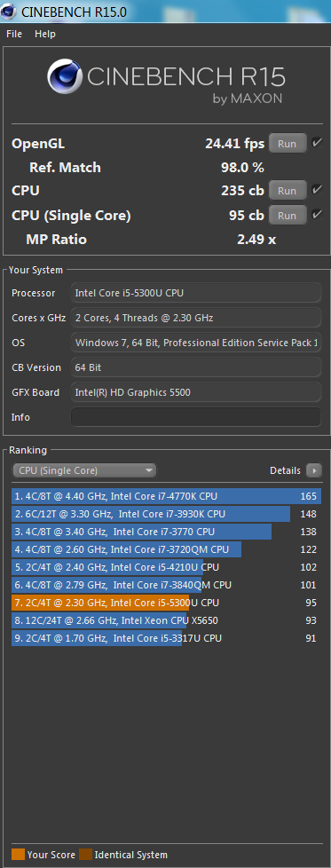331x868 pixels.
Task: Open the CPU (Single Core) ranking dropdown
Action: 84,470
